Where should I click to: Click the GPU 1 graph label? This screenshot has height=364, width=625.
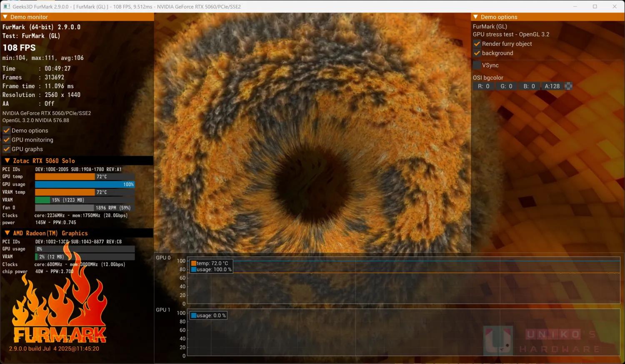tap(163, 310)
